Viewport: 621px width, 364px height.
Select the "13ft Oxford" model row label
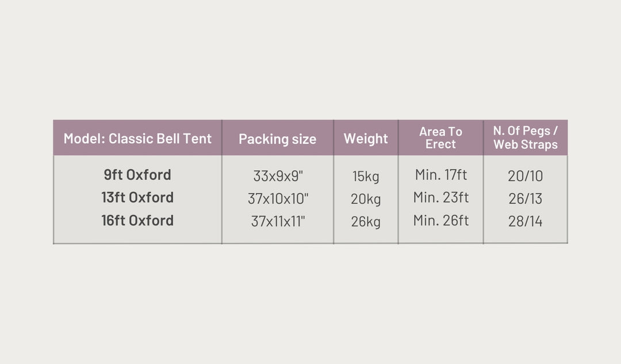click(137, 198)
